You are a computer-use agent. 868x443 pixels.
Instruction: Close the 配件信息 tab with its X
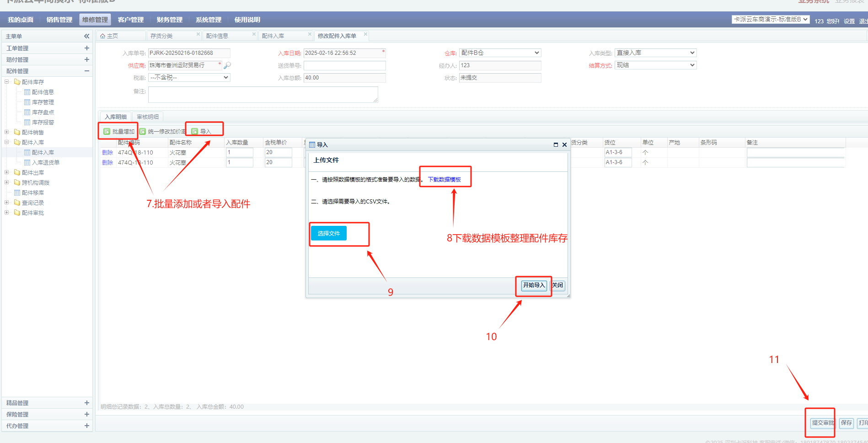(254, 34)
